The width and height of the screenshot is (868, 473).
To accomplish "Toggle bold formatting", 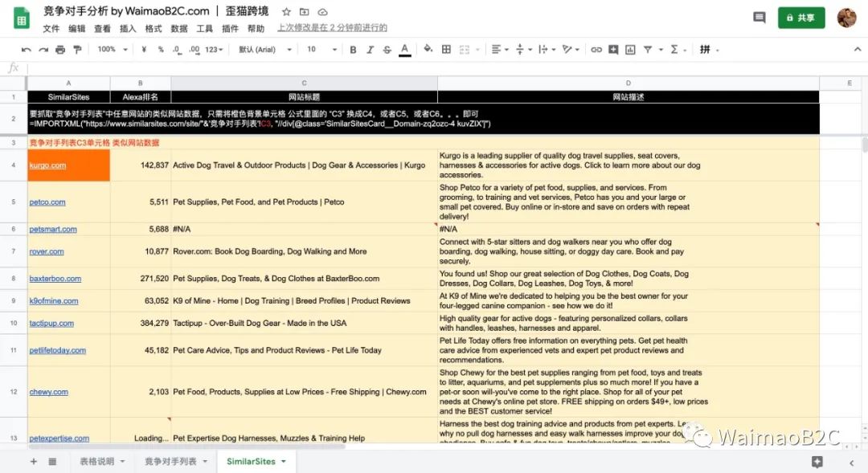I will tap(353, 49).
